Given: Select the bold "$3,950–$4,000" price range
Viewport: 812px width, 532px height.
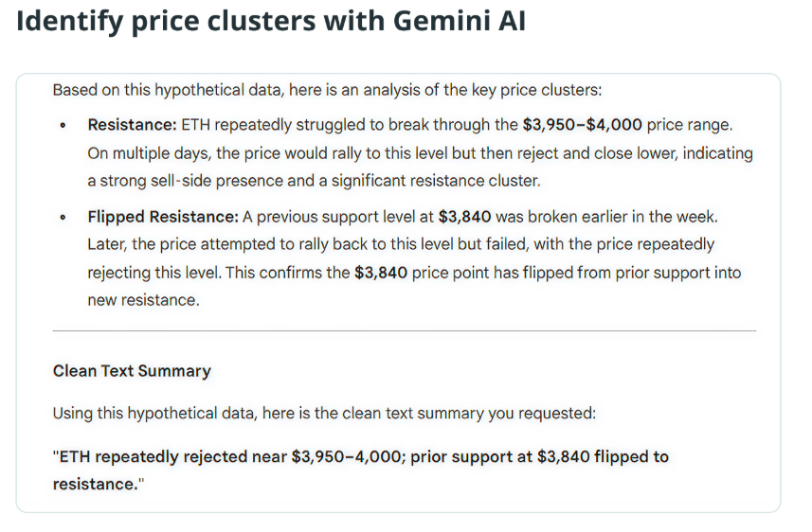Looking at the screenshot, I should pos(581,124).
